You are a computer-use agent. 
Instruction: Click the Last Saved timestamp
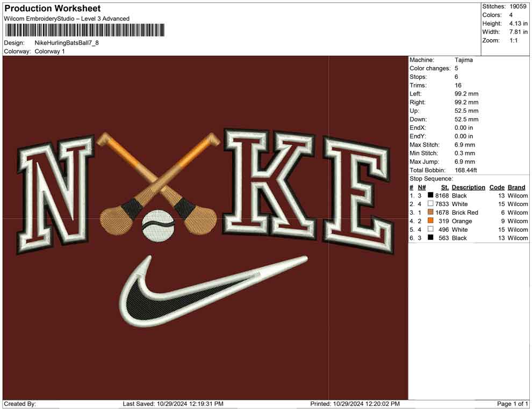tap(173, 404)
